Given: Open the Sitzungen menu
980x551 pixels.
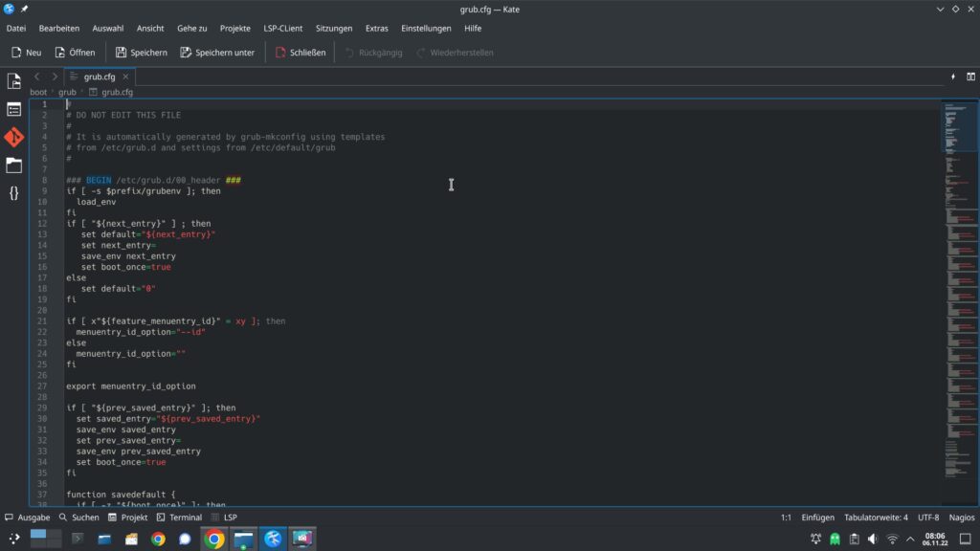Looking at the screenshot, I should (x=334, y=28).
